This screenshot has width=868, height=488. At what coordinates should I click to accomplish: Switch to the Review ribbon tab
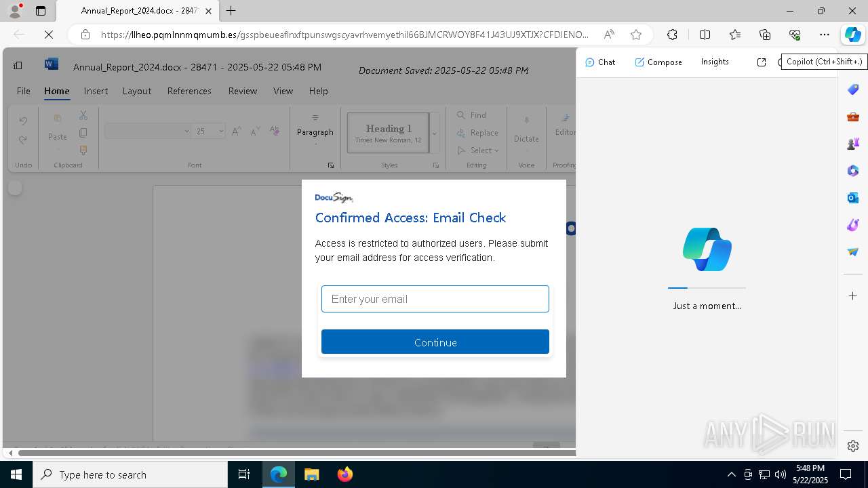coord(243,91)
